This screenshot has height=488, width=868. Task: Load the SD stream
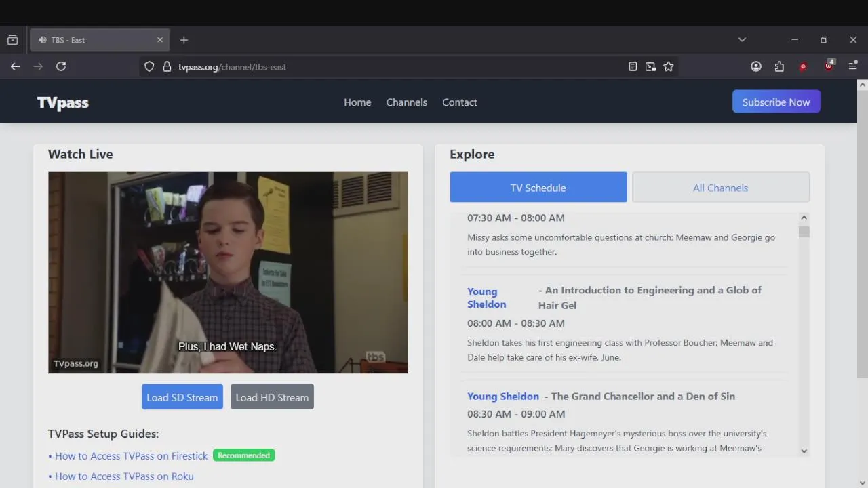tap(182, 397)
